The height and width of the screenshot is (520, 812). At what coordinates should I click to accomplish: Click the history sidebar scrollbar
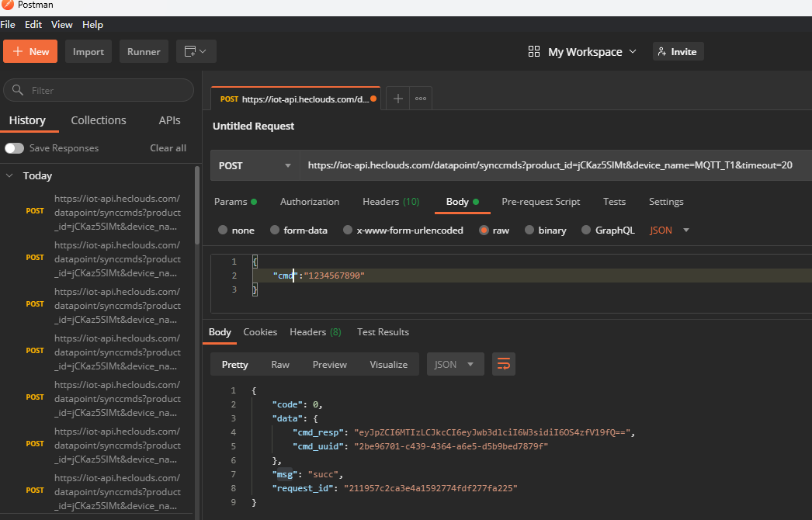(x=196, y=205)
